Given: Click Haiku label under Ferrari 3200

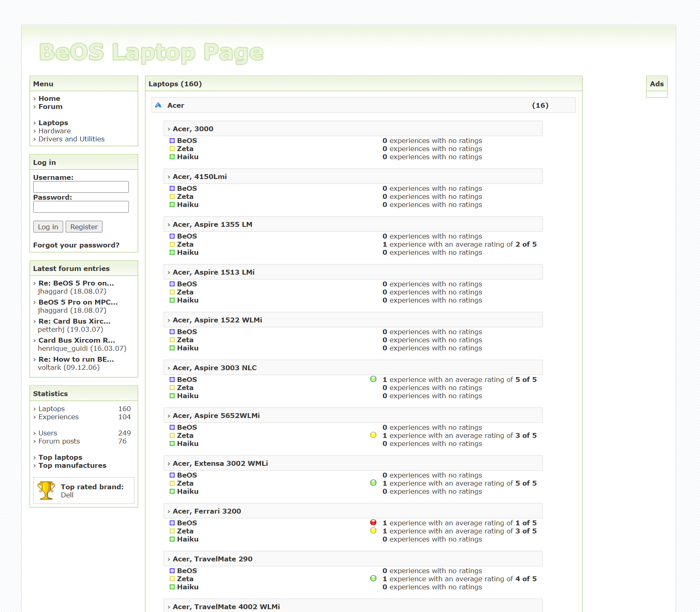Looking at the screenshot, I should (x=188, y=539).
